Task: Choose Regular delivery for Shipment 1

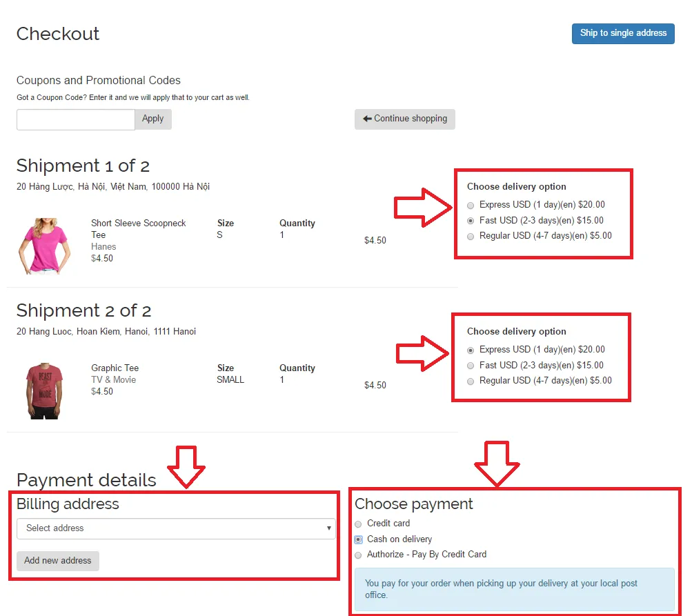Action: click(471, 236)
